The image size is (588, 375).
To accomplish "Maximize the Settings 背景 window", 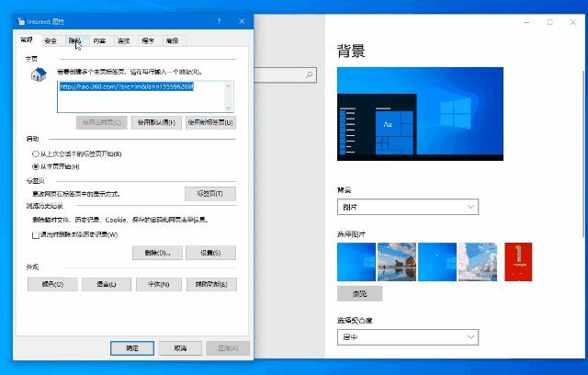I will [x=549, y=22].
